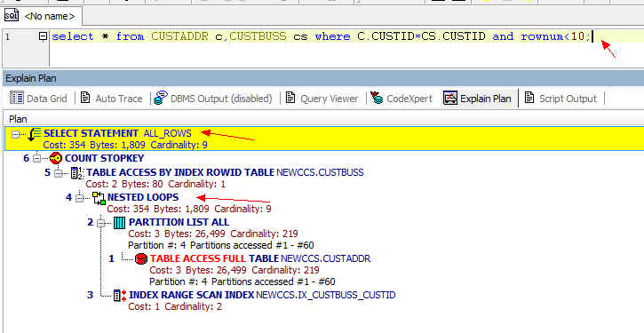The image size is (644, 333).
Task: Click partition line under PARTITION LIST ALL
Action: tap(221, 245)
